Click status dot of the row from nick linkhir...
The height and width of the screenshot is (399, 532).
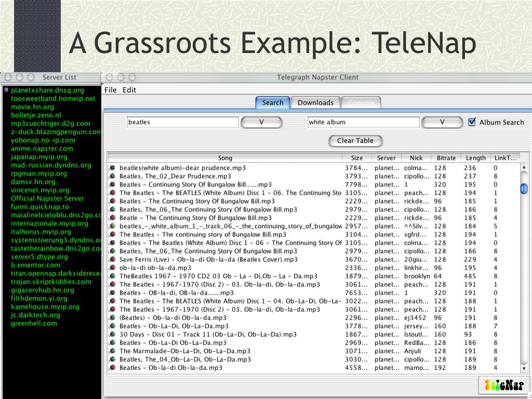tap(112, 268)
